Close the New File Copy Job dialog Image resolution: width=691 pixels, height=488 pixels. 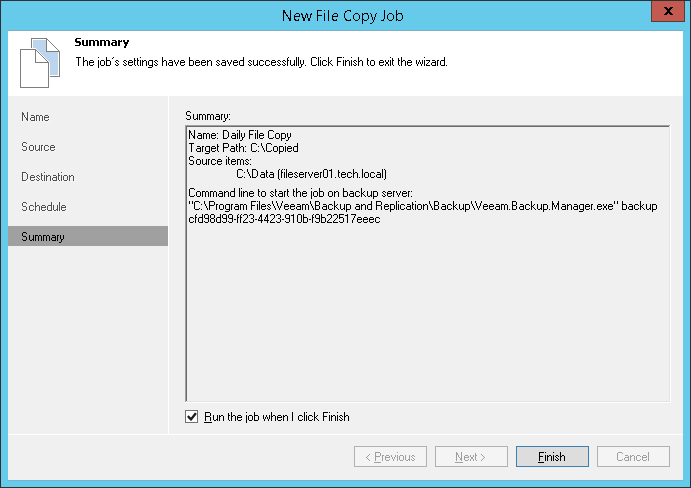tap(664, 14)
